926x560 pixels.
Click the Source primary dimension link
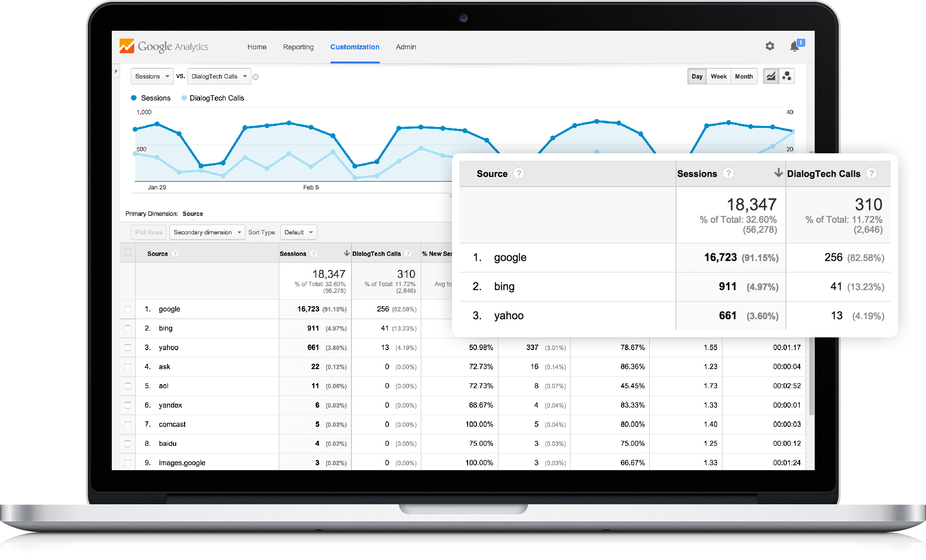point(193,214)
